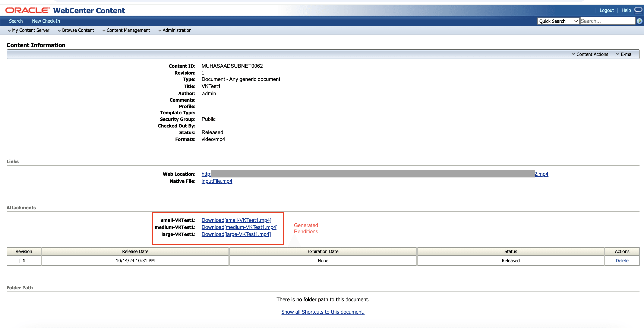Open the native file inputFile.mp4

[217, 181]
